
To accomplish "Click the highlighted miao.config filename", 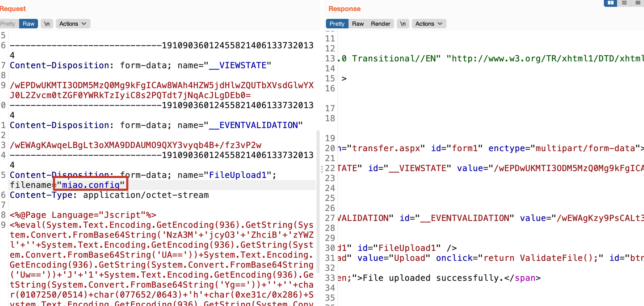I will (x=90, y=185).
